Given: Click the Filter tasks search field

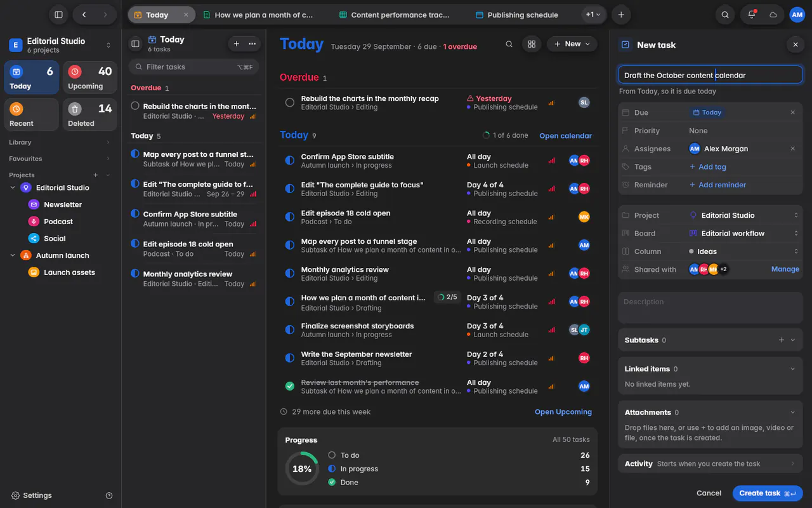Looking at the screenshot, I should 193,67.
